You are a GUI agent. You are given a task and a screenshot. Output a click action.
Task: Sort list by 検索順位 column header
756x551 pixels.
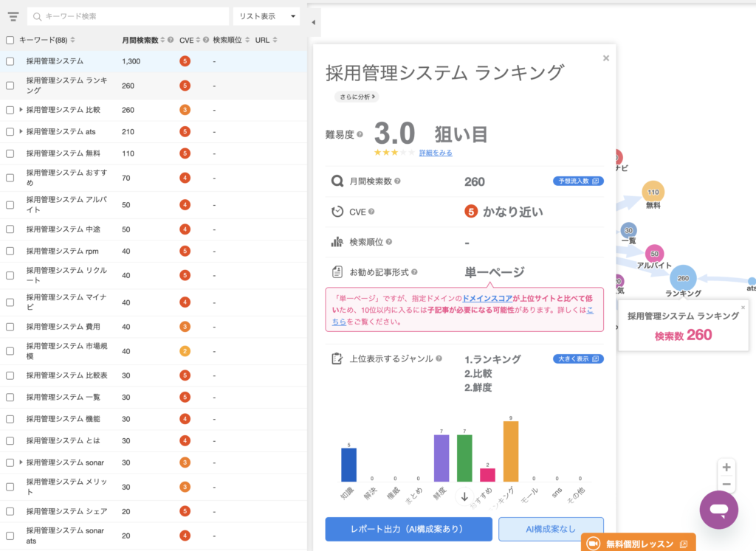230,40
